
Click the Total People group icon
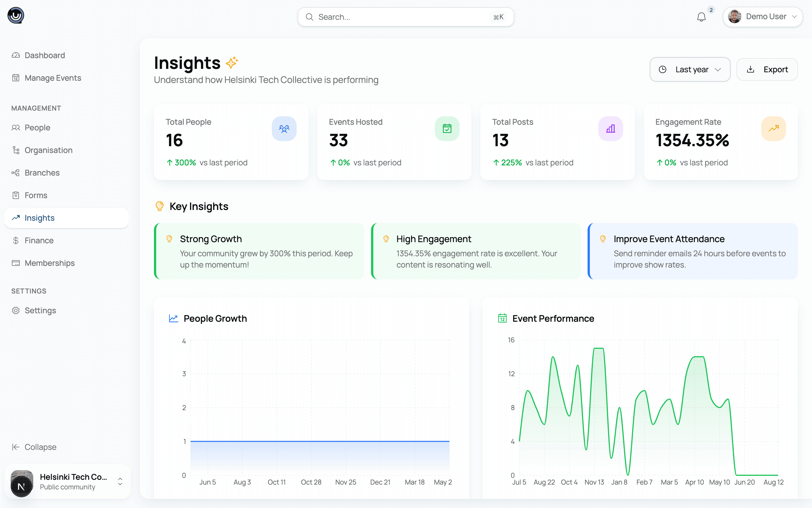point(284,128)
